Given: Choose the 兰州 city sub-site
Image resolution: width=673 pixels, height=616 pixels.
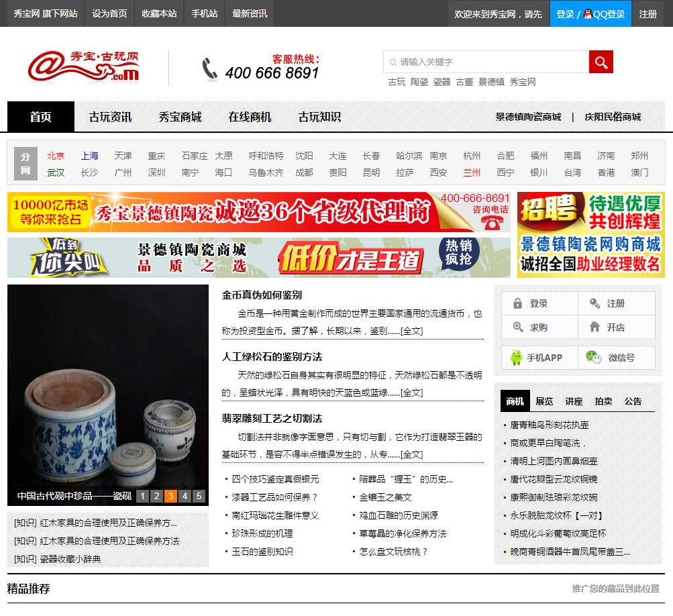Looking at the screenshot, I should [472, 172].
